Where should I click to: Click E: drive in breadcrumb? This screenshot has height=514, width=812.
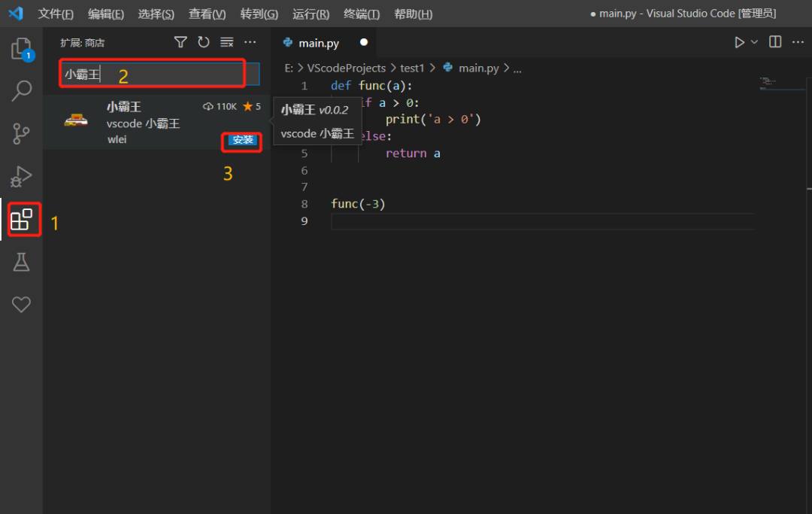coord(289,68)
